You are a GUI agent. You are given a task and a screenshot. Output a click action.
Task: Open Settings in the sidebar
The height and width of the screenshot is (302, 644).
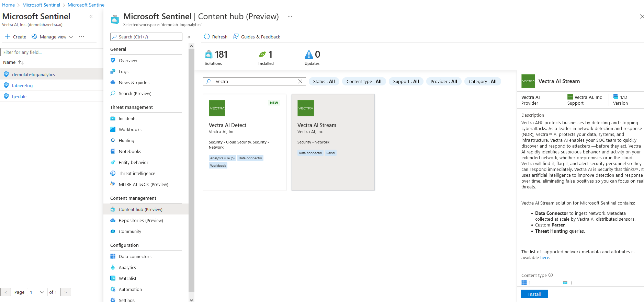126,300
